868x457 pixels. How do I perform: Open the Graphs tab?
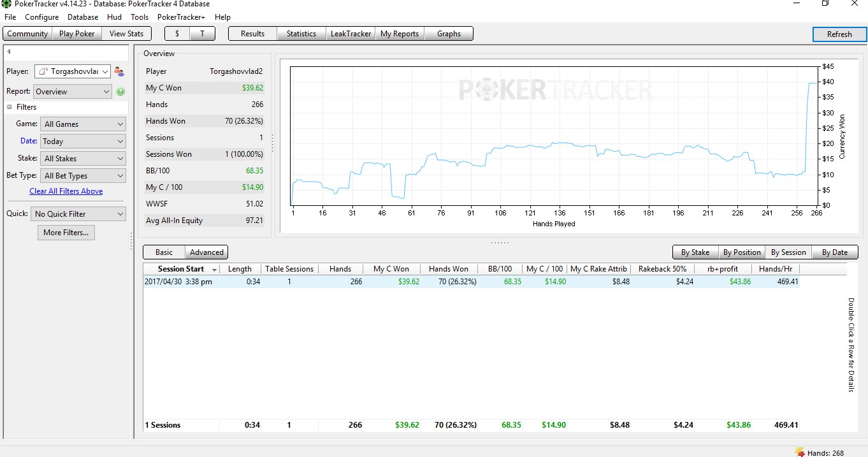(x=449, y=34)
